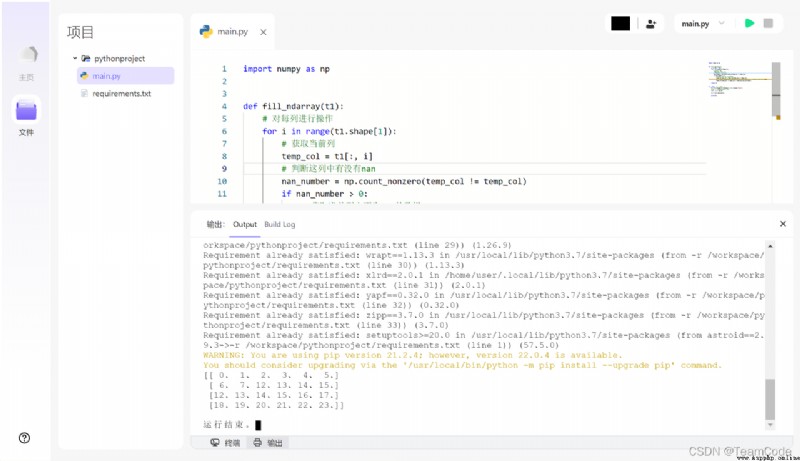Click the add collaborator person icon
Screen dimensions: 800x461
coord(651,23)
